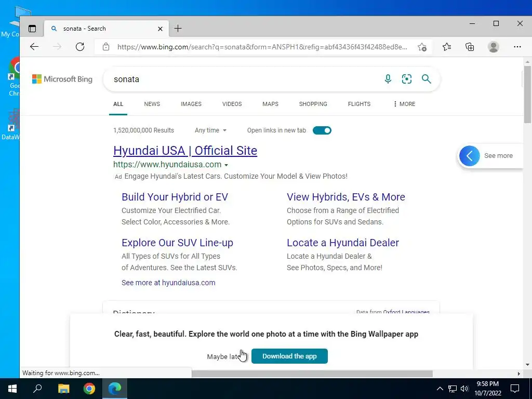Open taskbar search magnifier
Image resolution: width=532 pixels, height=399 pixels.
pyautogui.click(x=37, y=389)
